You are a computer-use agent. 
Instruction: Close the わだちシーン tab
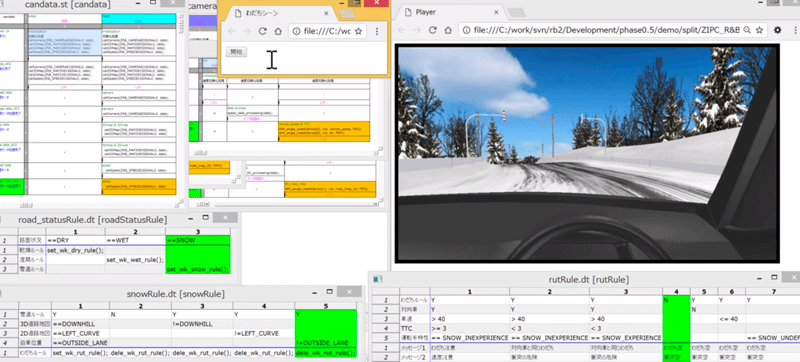tap(325, 12)
